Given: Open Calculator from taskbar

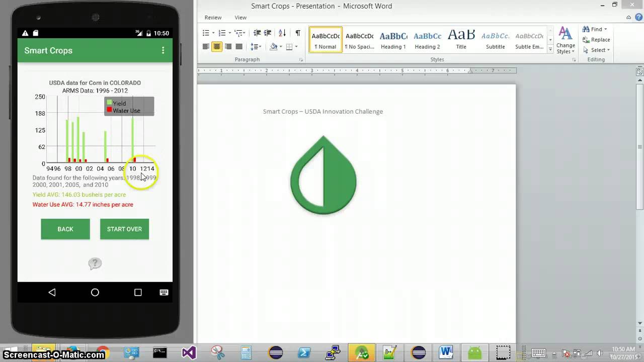Looking at the screenshot, I should click(x=246, y=352).
